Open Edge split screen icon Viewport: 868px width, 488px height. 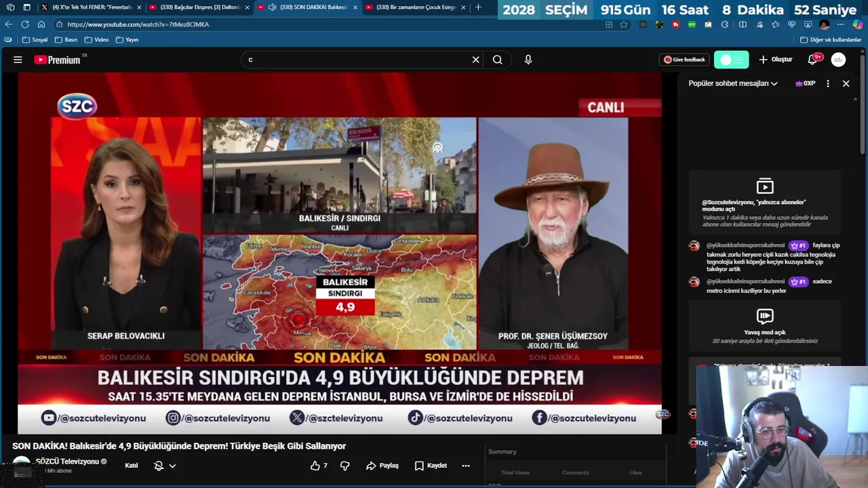coord(743,24)
